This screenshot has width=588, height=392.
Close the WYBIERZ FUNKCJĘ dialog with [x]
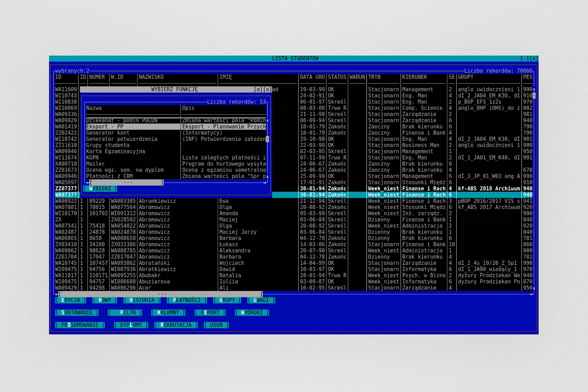click(267, 89)
